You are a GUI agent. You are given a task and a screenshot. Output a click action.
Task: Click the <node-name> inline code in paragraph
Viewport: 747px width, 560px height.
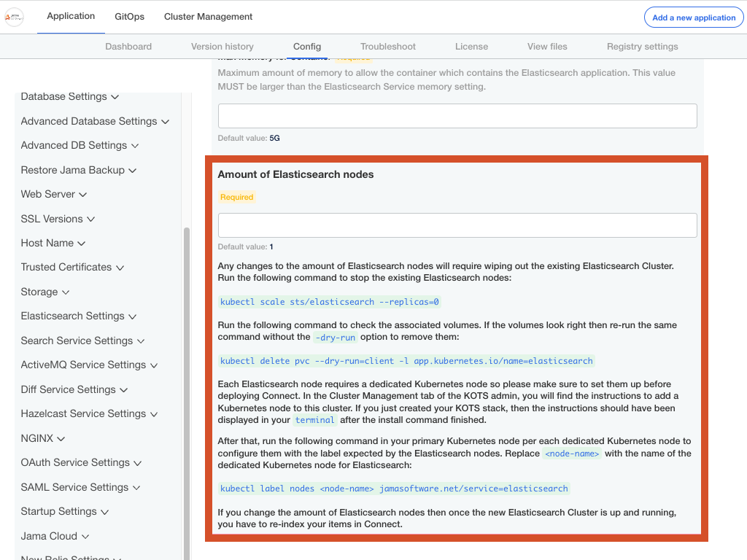click(x=572, y=454)
